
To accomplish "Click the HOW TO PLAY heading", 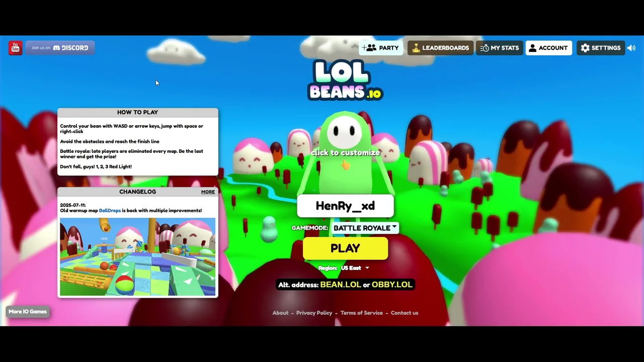I will pyautogui.click(x=137, y=112).
